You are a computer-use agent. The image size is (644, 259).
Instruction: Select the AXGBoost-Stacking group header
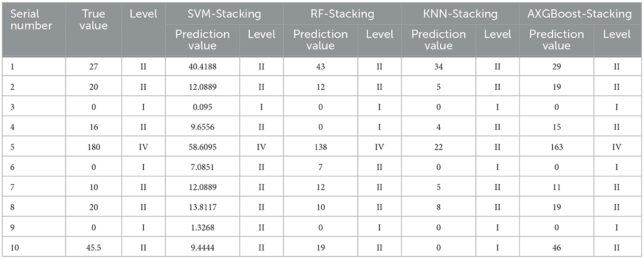click(580, 14)
